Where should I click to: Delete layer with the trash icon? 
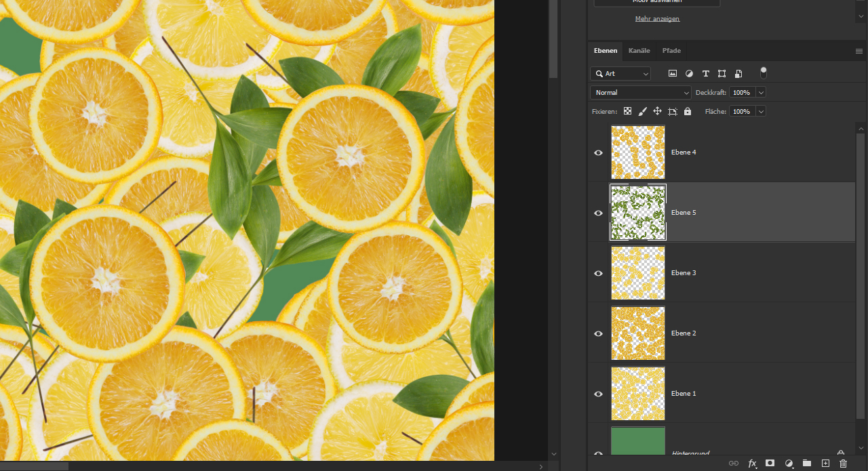(x=844, y=464)
